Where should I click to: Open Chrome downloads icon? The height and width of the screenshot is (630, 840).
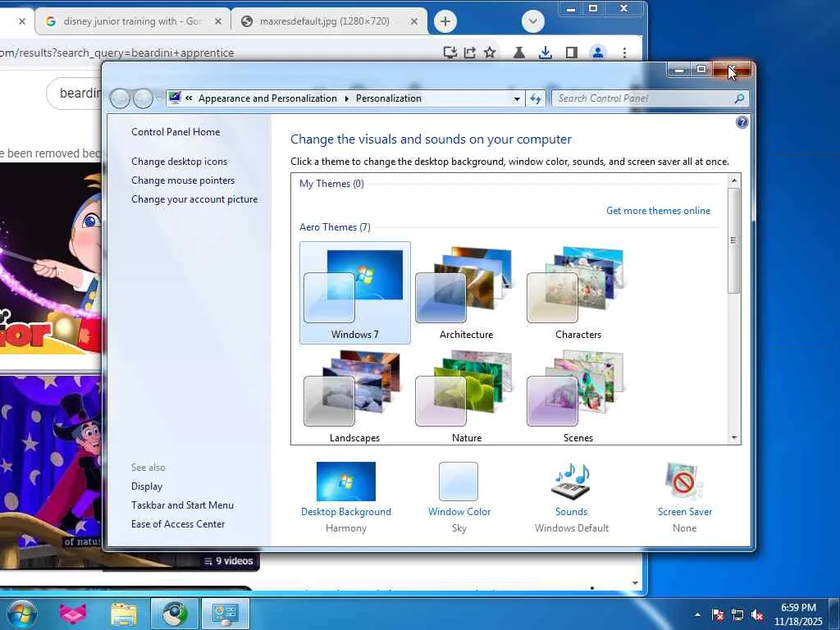546,52
